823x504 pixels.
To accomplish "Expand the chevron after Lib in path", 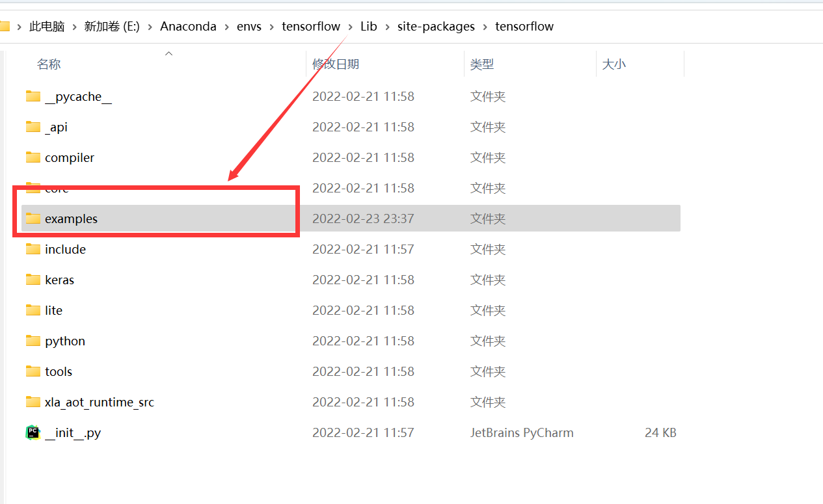I will click(388, 27).
